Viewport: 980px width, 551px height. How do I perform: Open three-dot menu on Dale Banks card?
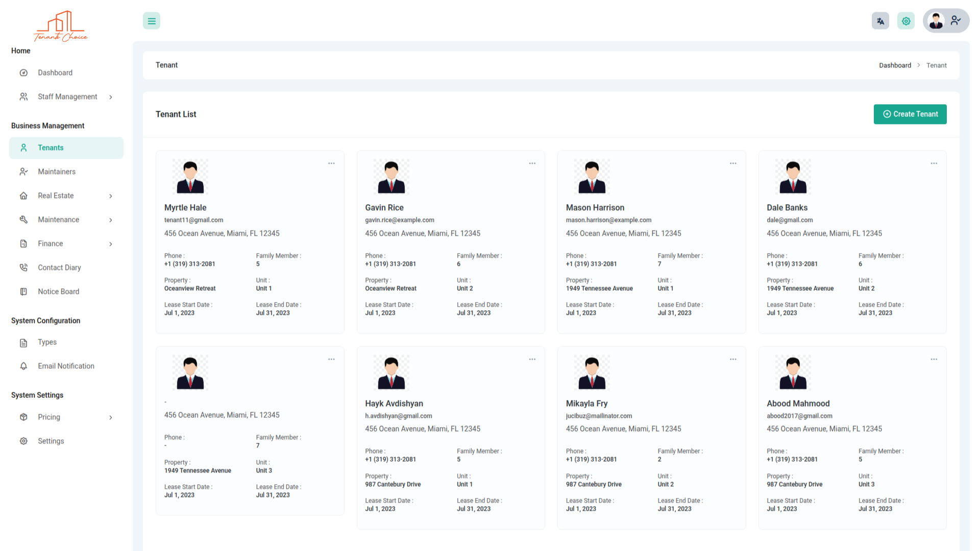[934, 163]
